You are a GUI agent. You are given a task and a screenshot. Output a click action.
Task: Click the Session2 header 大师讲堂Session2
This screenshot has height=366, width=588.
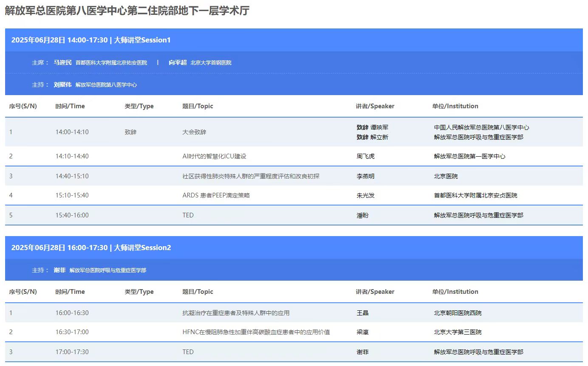142,248
